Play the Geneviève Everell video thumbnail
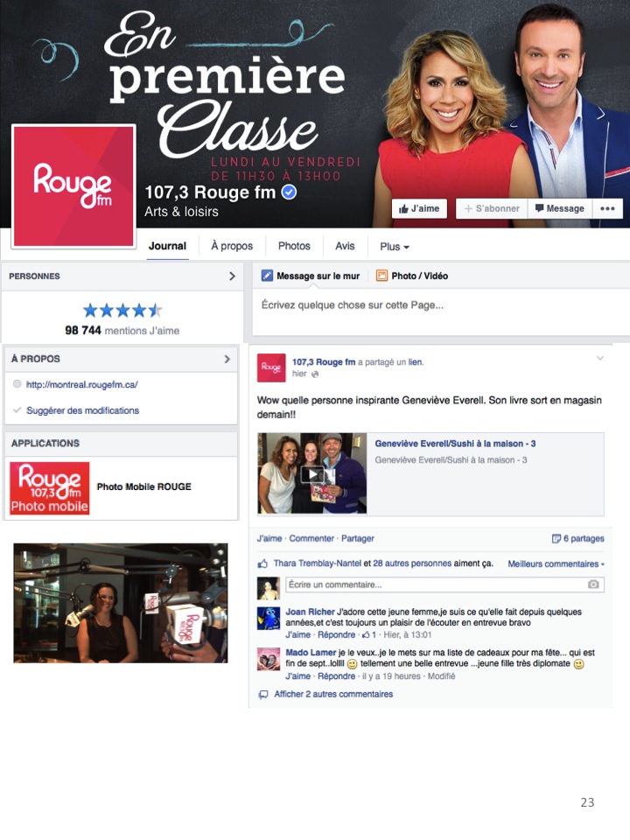The height and width of the screenshot is (840, 630). coord(312,473)
